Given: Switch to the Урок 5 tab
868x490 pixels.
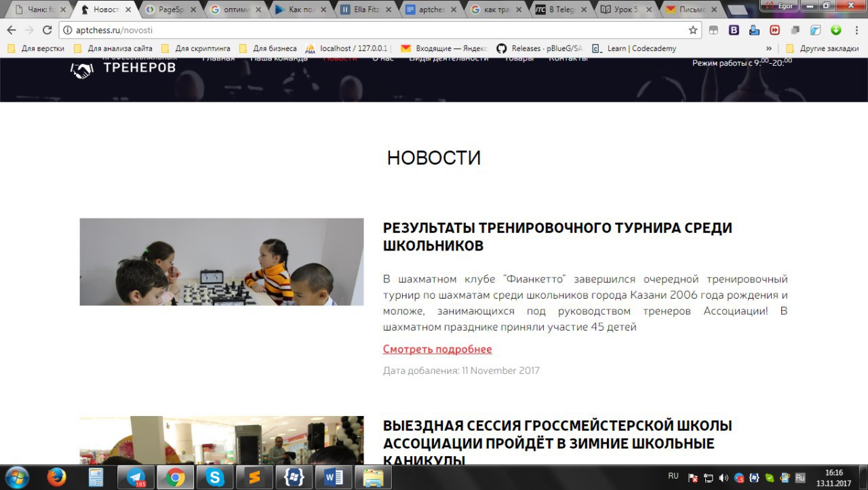Looking at the screenshot, I should (626, 10).
